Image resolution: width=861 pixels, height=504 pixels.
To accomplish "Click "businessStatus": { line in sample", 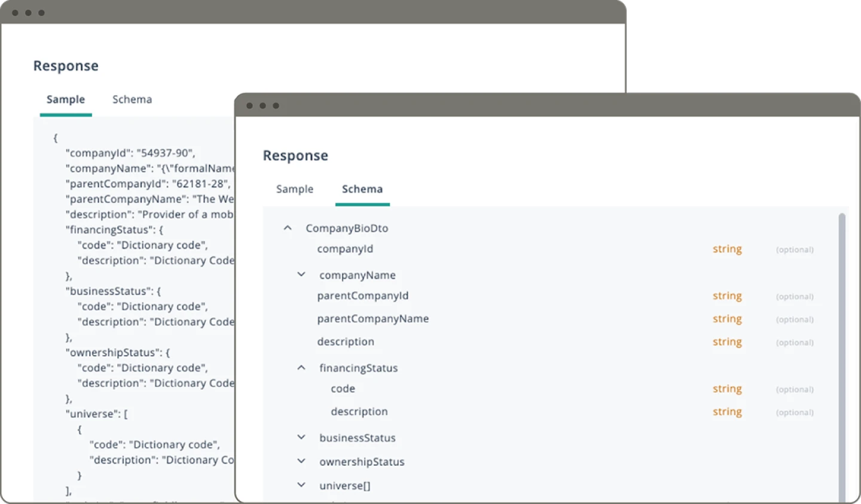I will coord(113,291).
